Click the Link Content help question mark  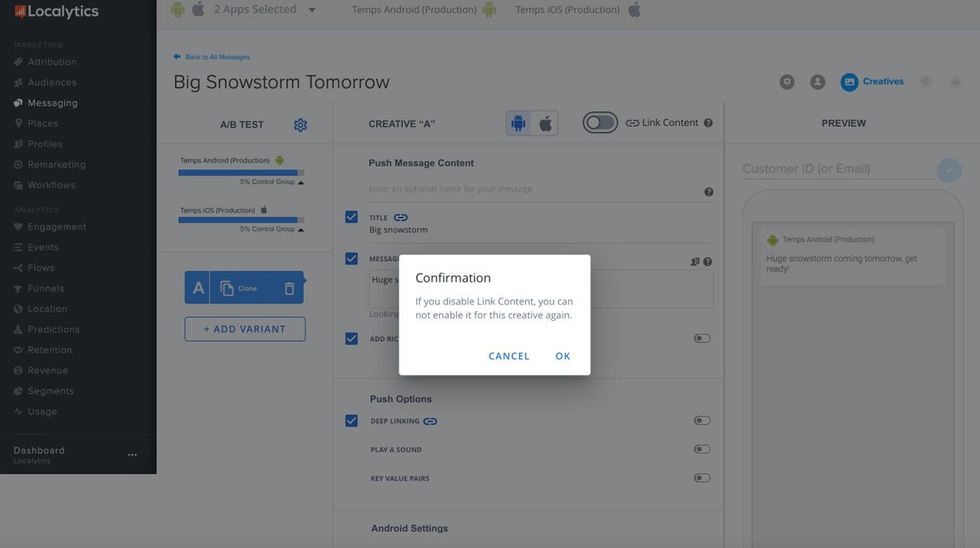point(708,123)
